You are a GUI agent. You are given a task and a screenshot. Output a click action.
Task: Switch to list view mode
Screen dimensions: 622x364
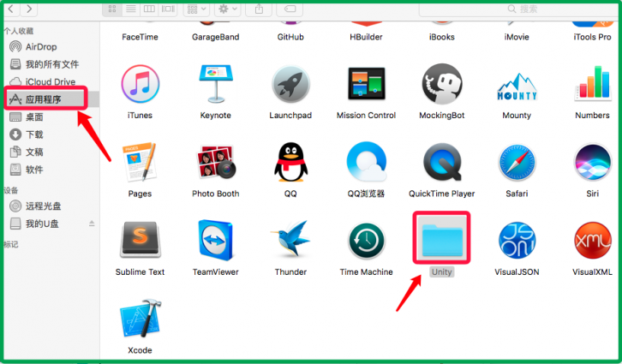tap(131, 9)
